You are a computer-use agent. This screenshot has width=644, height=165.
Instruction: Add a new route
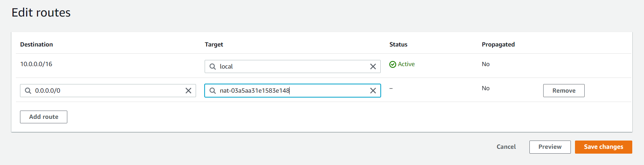point(43,117)
